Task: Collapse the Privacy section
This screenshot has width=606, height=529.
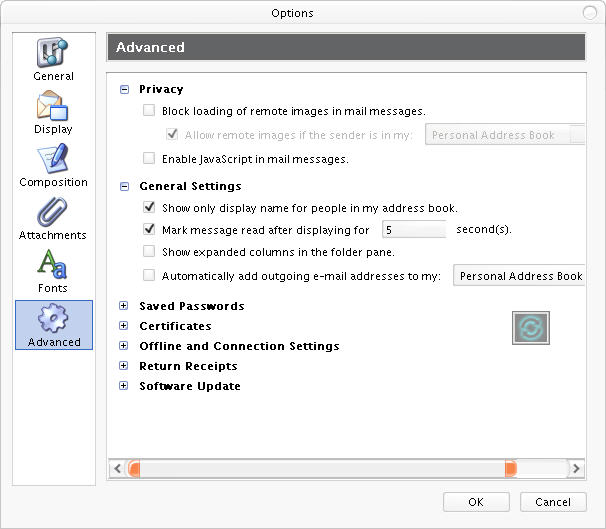Action: (x=124, y=89)
